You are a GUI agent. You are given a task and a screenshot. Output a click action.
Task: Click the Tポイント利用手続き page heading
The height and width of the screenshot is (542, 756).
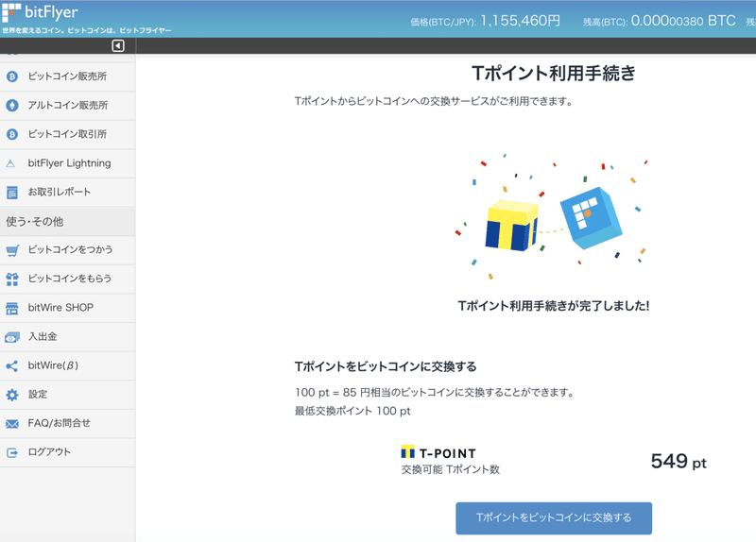click(554, 74)
